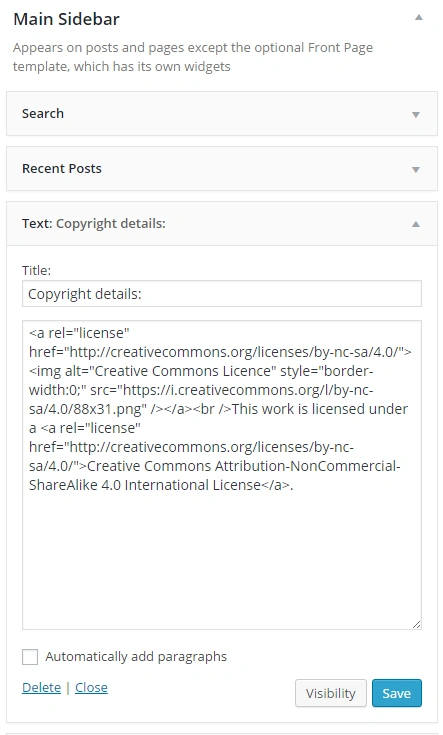Click the Automatically add paragraphs label
443x735 pixels.
(x=136, y=657)
